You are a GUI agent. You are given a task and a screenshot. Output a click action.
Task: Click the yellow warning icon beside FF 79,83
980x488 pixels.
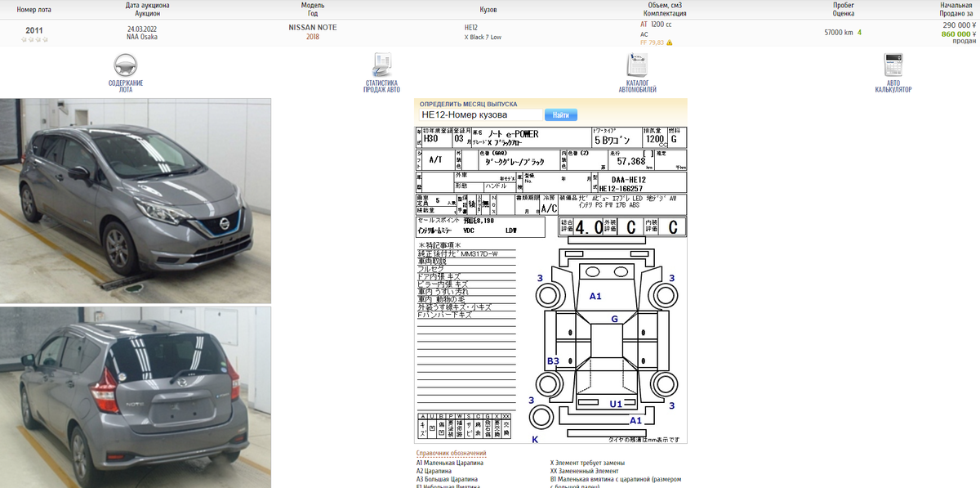[x=670, y=43]
